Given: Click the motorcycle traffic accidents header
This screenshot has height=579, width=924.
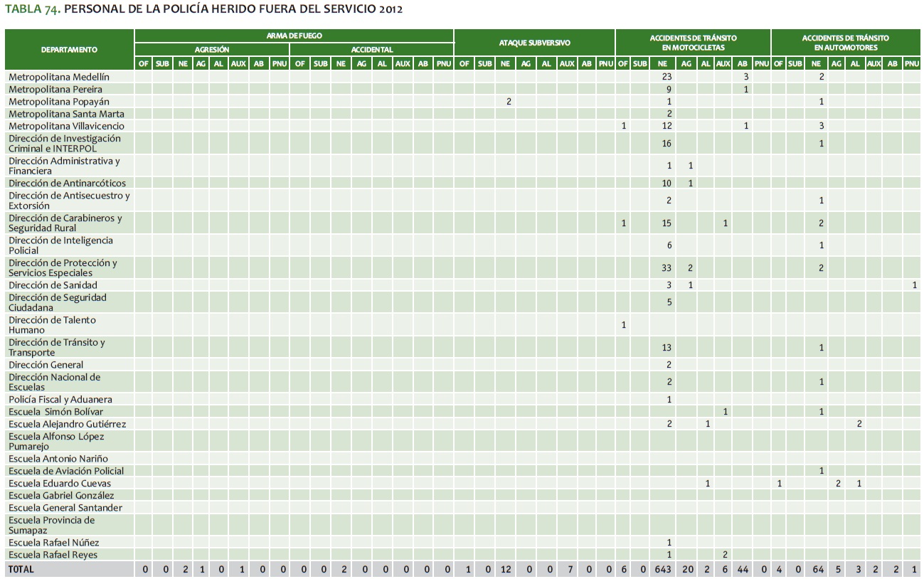Looking at the screenshot, I should click(693, 42).
